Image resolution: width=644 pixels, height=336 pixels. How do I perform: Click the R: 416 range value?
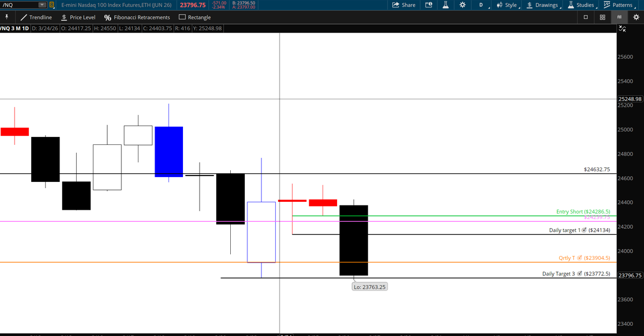tap(183, 28)
